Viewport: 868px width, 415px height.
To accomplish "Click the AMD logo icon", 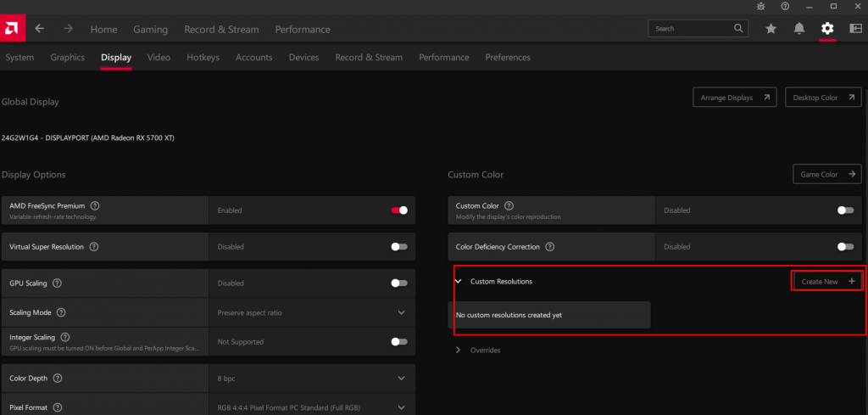I will point(12,29).
